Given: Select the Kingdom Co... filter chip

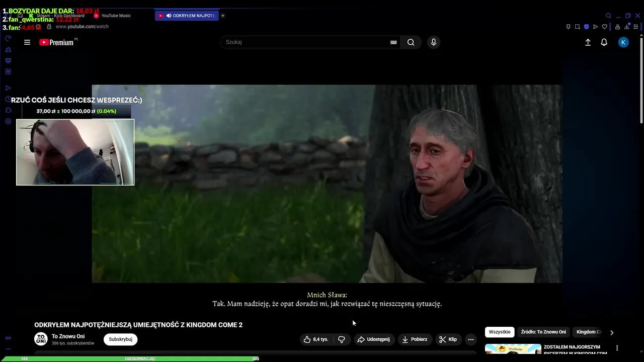Looking at the screenshot, I should 588,332.
